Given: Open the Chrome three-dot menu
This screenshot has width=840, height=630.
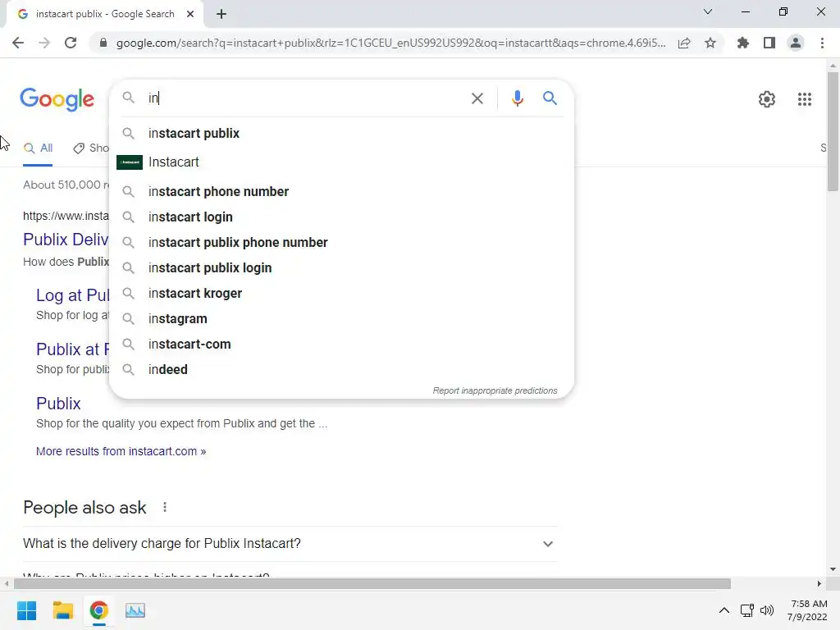Looking at the screenshot, I should [822, 43].
